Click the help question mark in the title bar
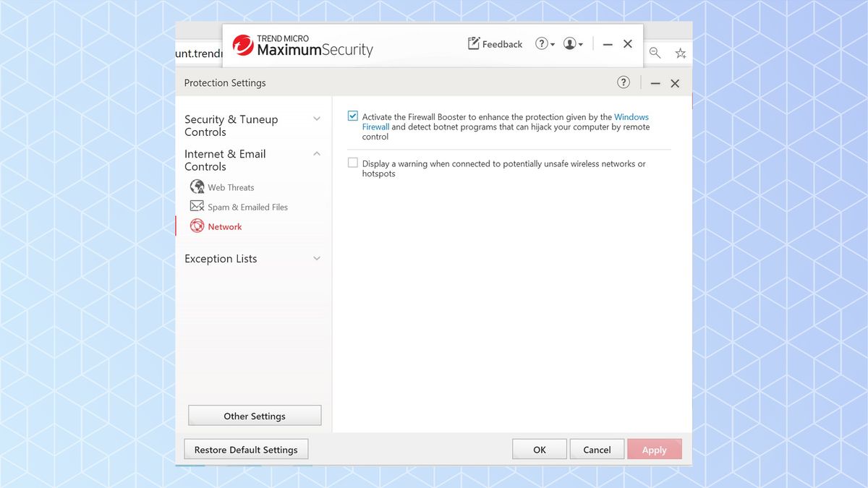The image size is (868, 488). (x=542, y=43)
